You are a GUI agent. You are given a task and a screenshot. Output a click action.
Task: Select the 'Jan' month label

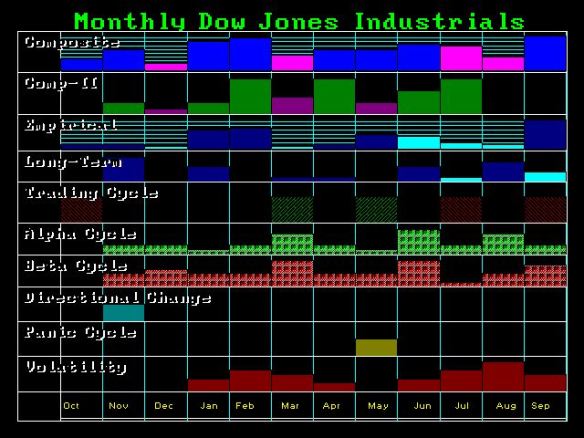coord(209,406)
